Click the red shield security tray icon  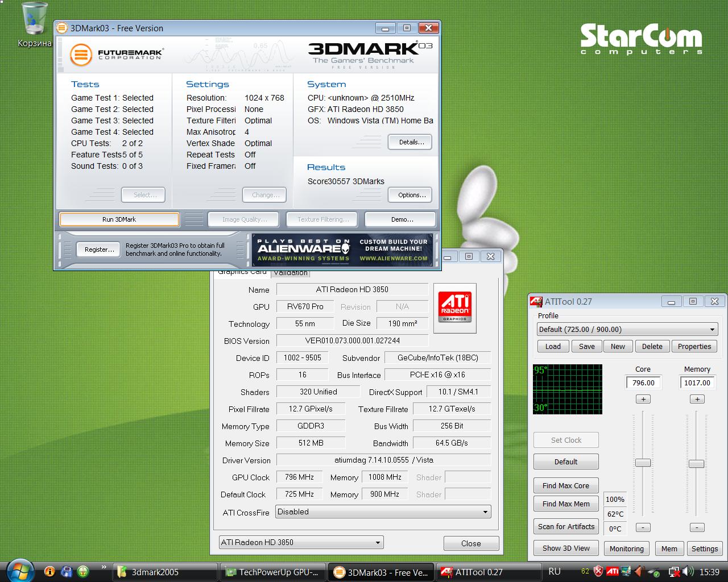click(598, 572)
